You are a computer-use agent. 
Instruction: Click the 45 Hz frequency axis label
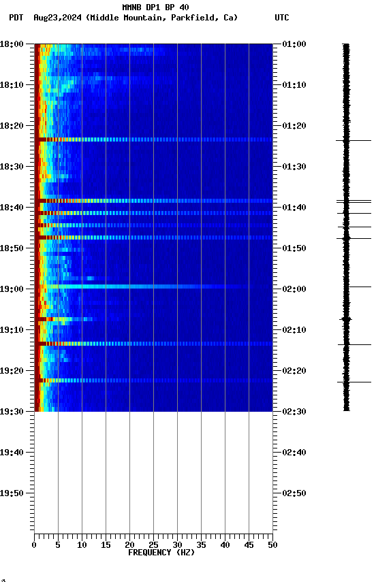(x=249, y=545)
